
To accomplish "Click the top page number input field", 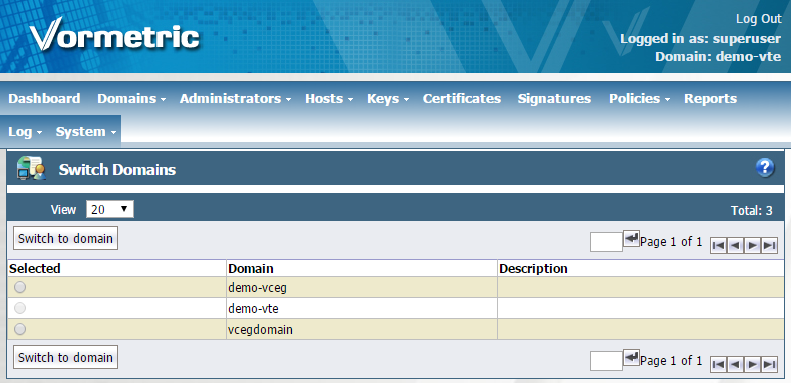I will coord(606,242).
